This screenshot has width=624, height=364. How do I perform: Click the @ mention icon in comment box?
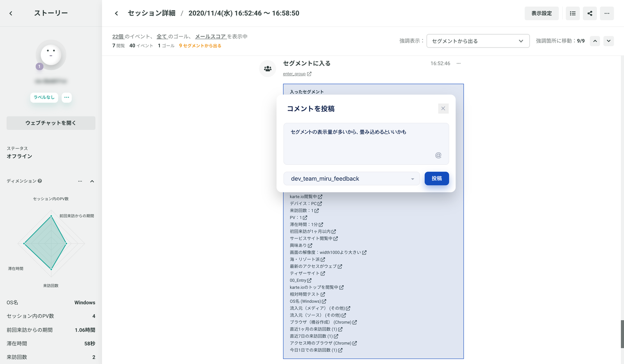tap(438, 155)
